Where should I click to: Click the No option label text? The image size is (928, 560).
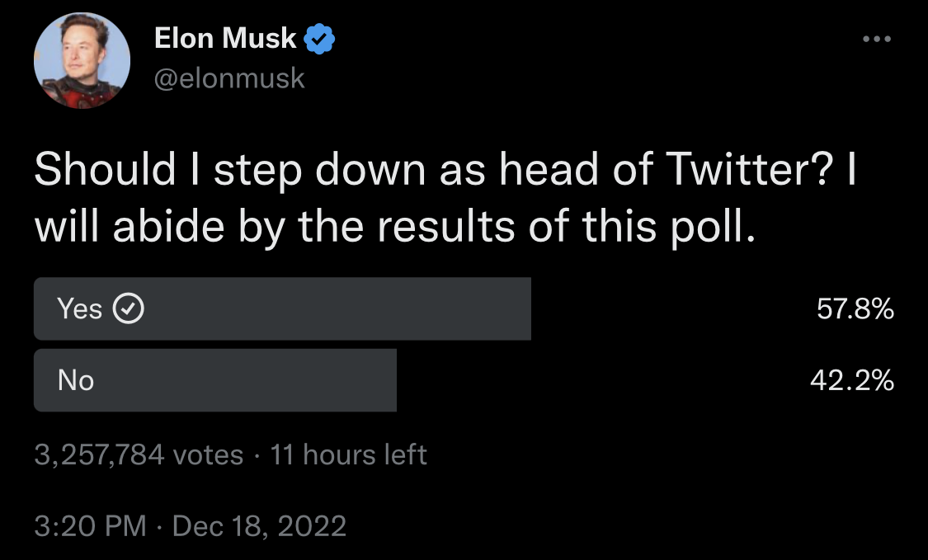point(76,381)
